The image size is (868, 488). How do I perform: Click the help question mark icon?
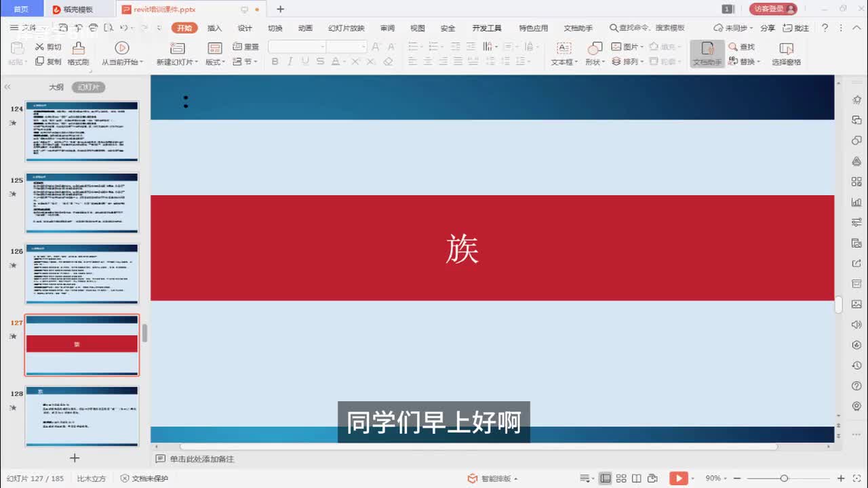click(825, 28)
